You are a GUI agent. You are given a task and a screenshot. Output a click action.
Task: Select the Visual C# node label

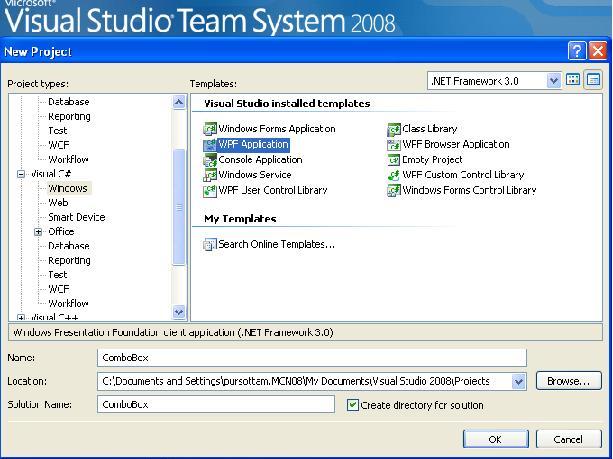51,174
